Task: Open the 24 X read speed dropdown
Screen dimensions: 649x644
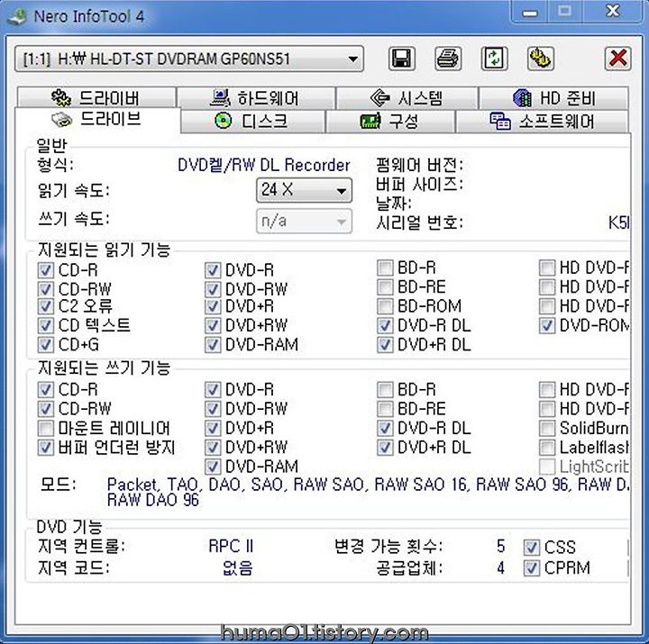Action: (305, 190)
